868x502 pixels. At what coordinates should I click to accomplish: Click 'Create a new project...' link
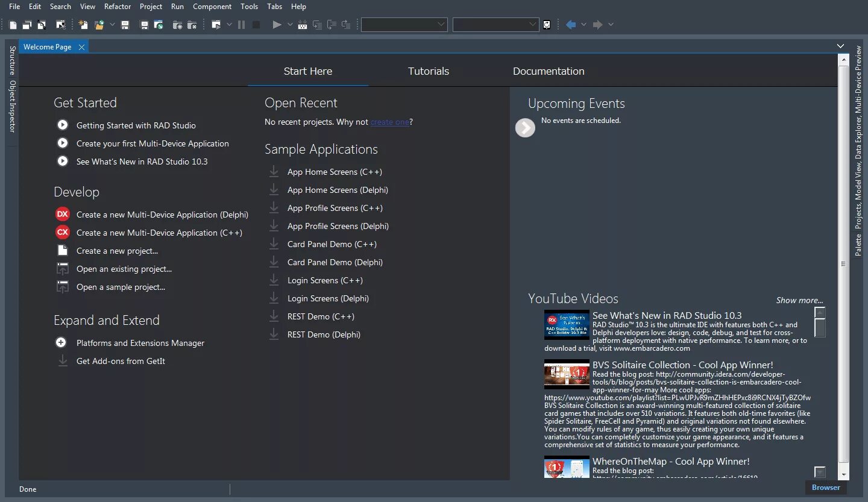(x=117, y=251)
